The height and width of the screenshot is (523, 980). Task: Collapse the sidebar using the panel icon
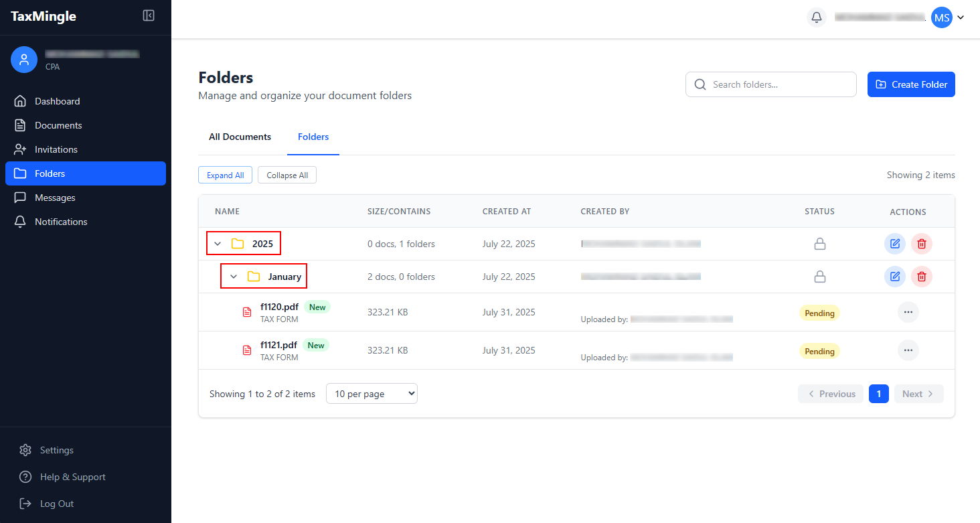[x=149, y=16]
